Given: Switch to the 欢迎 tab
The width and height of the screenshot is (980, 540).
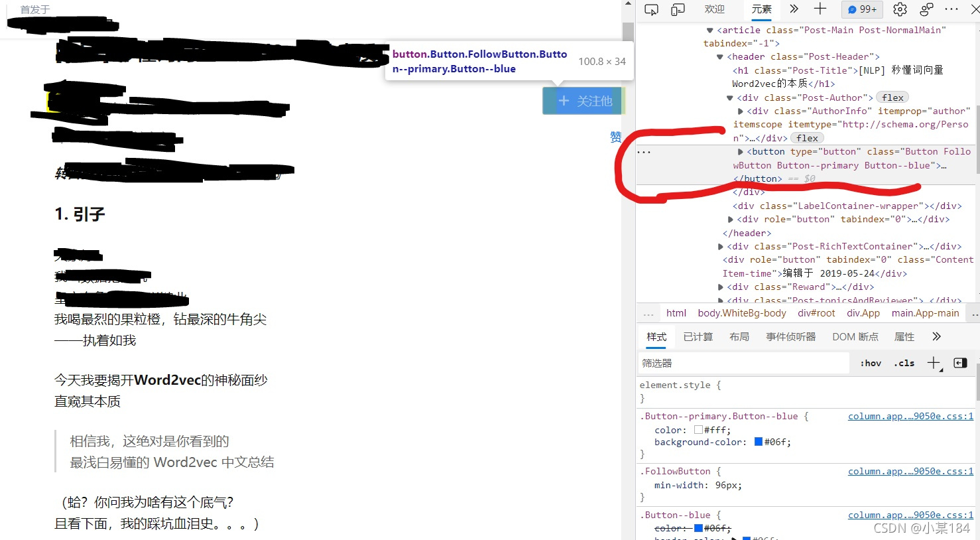Looking at the screenshot, I should 715,9.
